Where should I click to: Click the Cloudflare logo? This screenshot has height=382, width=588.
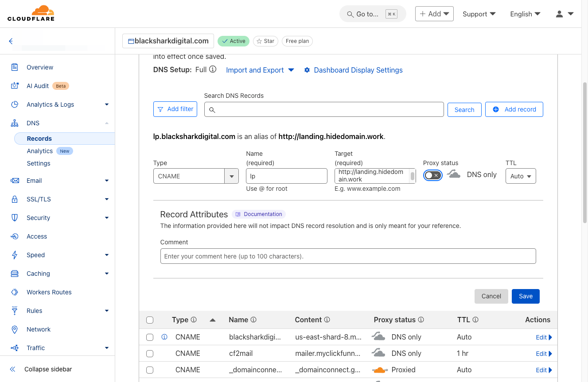pos(31,13)
